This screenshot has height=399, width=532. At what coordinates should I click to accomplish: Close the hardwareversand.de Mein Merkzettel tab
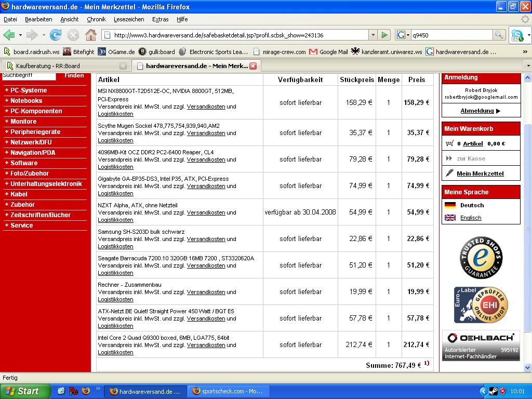(x=253, y=66)
